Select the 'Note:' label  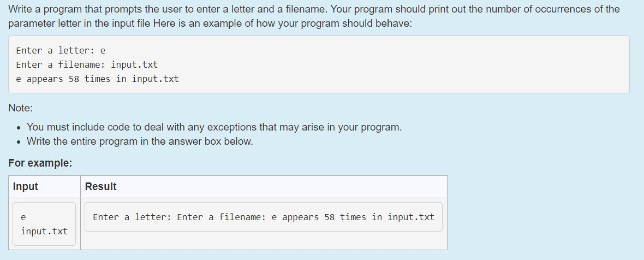(21, 108)
